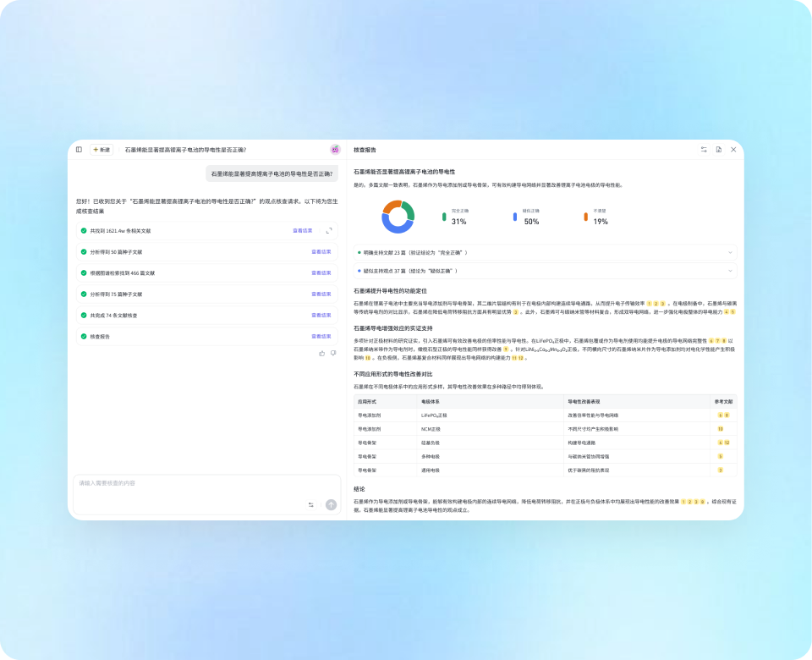812x660 pixels.
Task: Click the thumbs-down icon under the response
Action: [x=333, y=354]
